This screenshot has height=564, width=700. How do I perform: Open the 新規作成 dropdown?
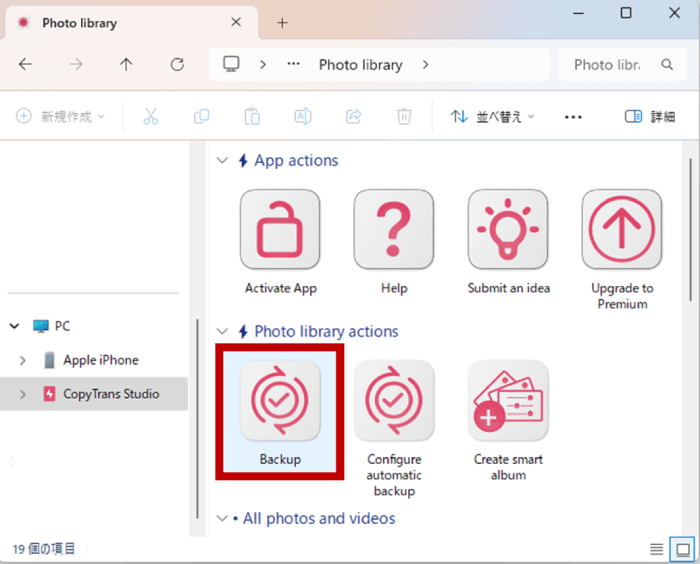(x=61, y=117)
